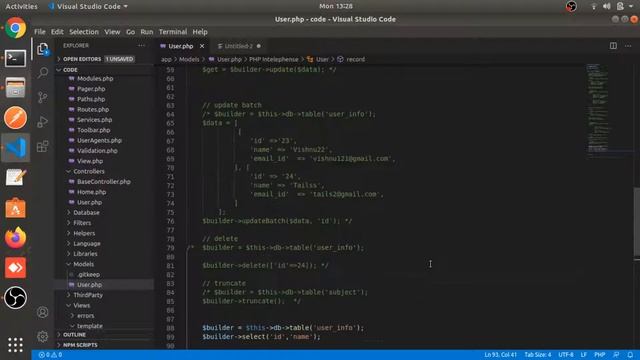640x360 pixels.
Task: Click the feedback icon in status bar
Action: (x=616, y=355)
